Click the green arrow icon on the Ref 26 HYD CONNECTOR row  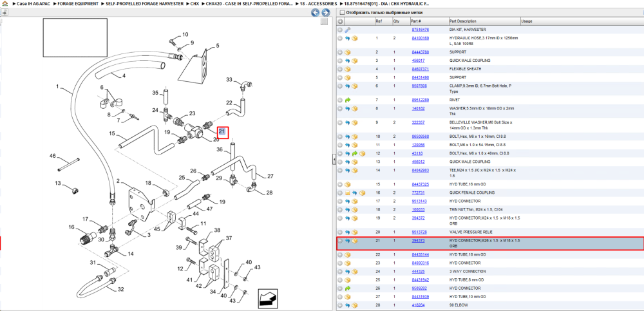click(348, 288)
